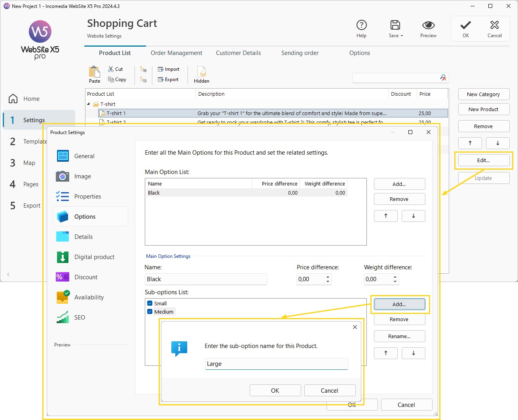Copy the selected product
The width and height of the screenshot is (518, 420).
click(x=117, y=79)
